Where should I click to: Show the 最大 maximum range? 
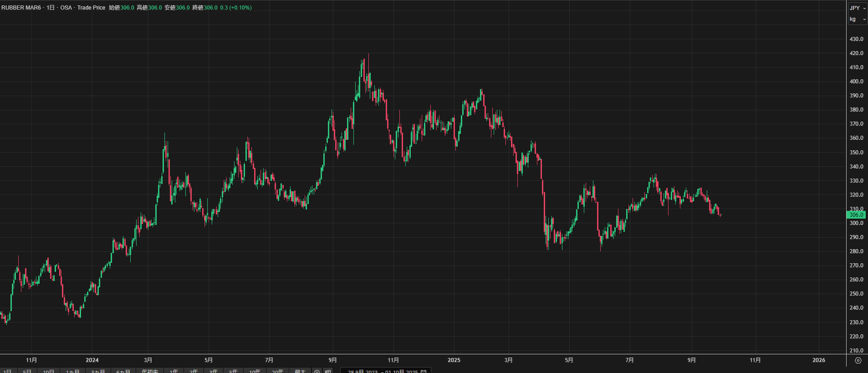click(300, 372)
